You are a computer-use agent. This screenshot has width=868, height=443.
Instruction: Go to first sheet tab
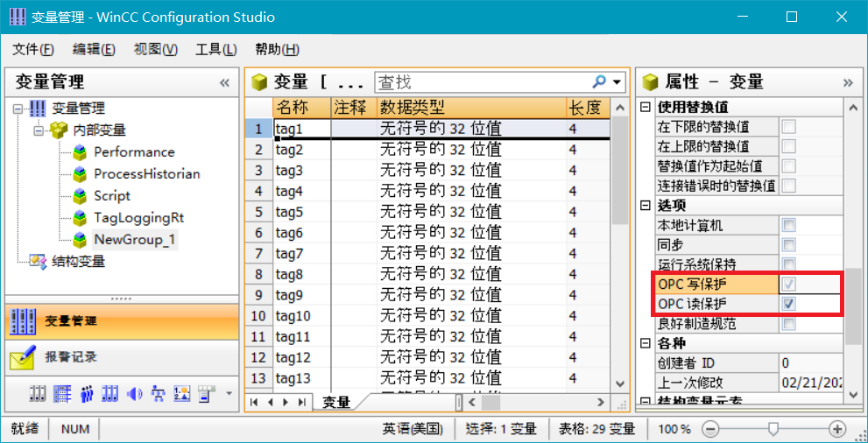pos(253,402)
